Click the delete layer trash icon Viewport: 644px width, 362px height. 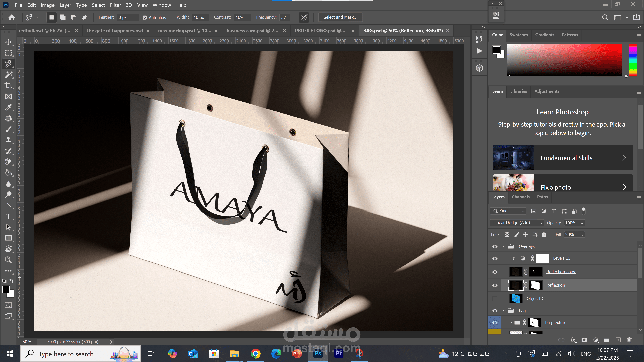pyautogui.click(x=629, y=340)
